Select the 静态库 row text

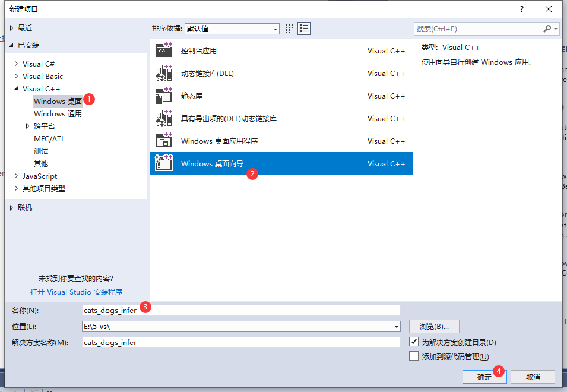tap(192, 96)
